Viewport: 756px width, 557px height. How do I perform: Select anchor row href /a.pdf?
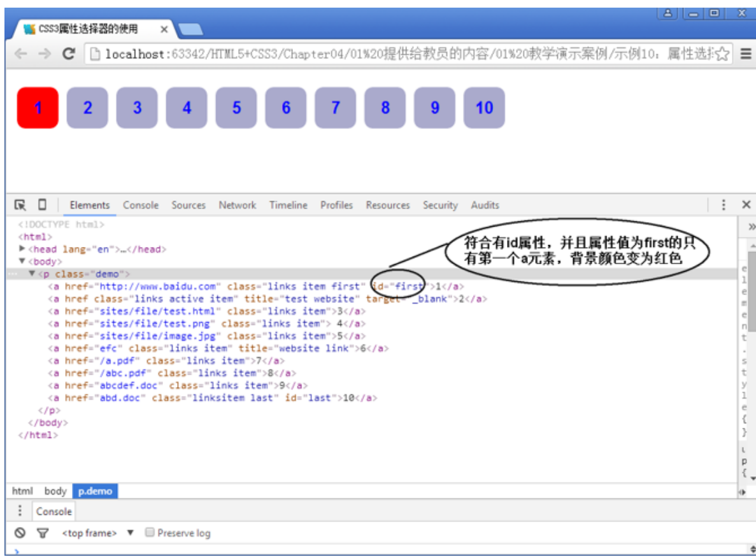coord(166,360)
